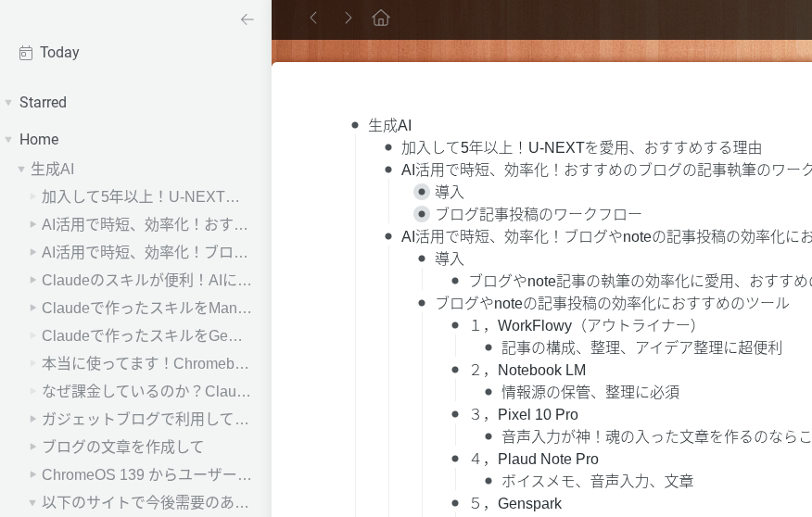Click the Today calendar icon
The height and width of the screenshot is (517, 812).
click(x=26, y=53)
